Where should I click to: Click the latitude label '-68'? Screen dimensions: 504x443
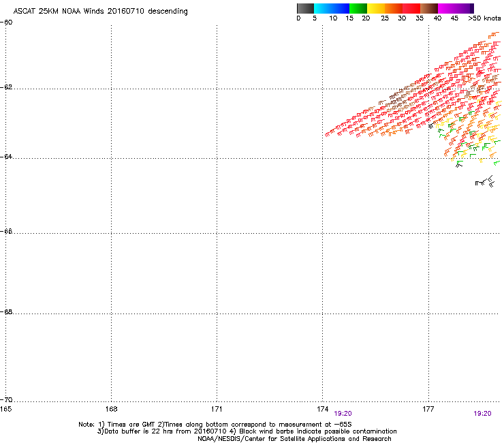(x=6, y=312)
